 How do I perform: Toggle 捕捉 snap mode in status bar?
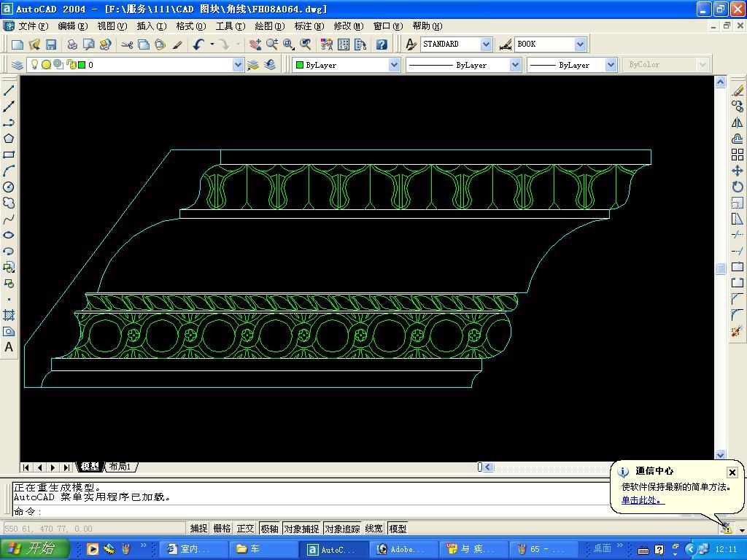(x=198, y=529)
